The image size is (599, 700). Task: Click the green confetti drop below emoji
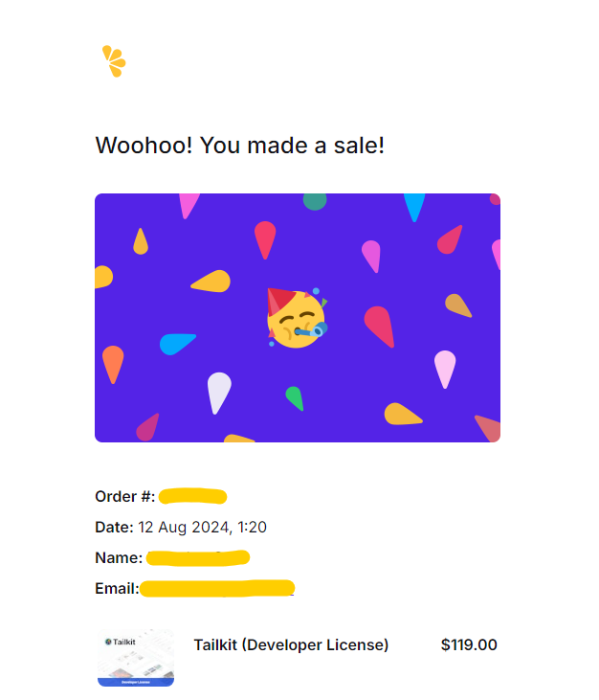pyautogui.click(x=295, y=397)
